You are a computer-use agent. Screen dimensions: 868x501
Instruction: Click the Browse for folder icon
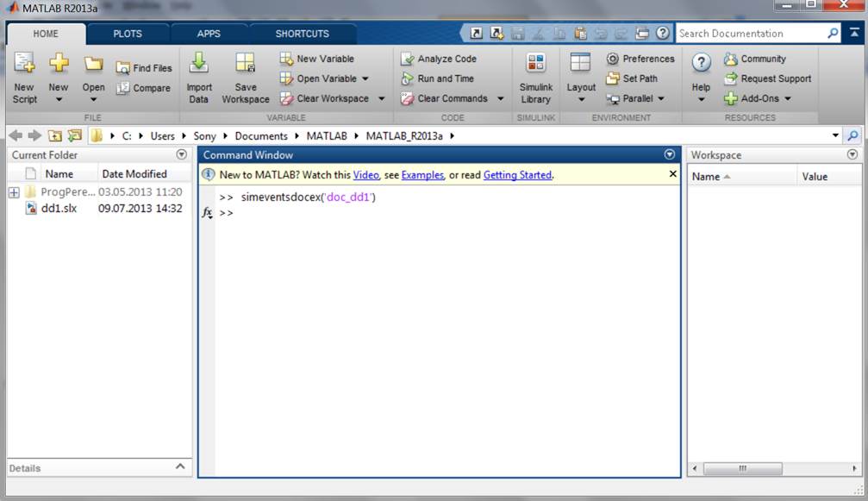pos(74,135)
